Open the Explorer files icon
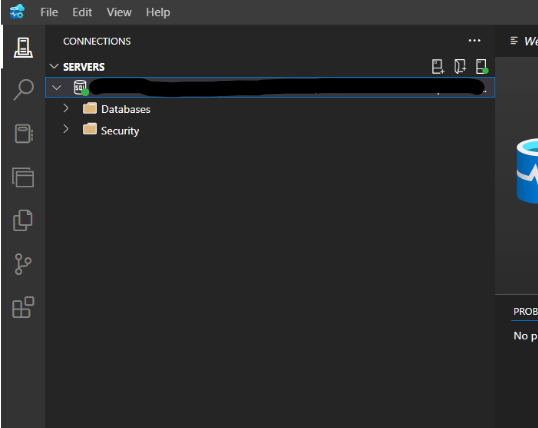The width and height of the screenshot is (538, 428). tap(23, 220)
